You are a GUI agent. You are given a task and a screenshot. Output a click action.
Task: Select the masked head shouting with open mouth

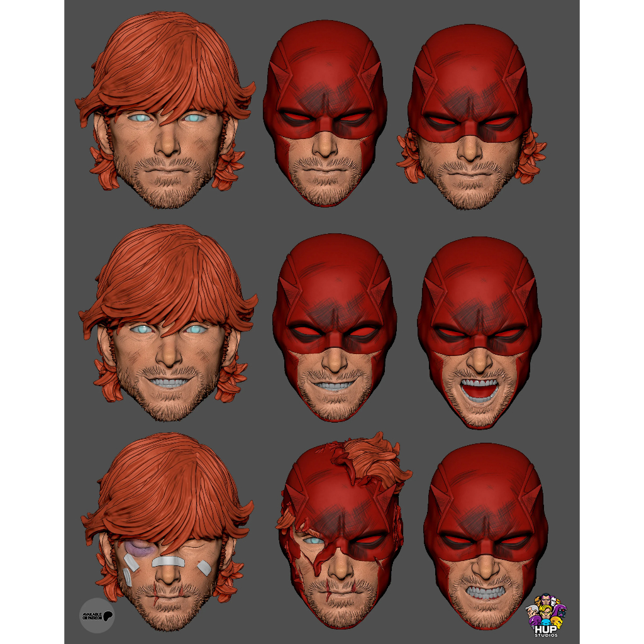[x=480, y=332]
